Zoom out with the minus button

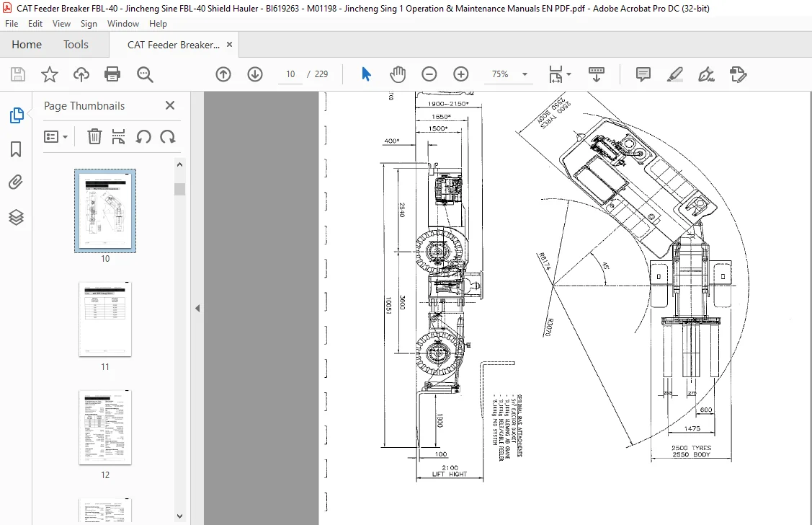click(429, 74)
